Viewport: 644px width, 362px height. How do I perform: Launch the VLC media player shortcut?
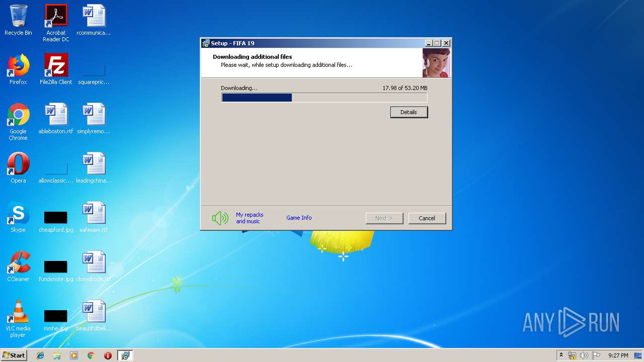coord(18,319)
